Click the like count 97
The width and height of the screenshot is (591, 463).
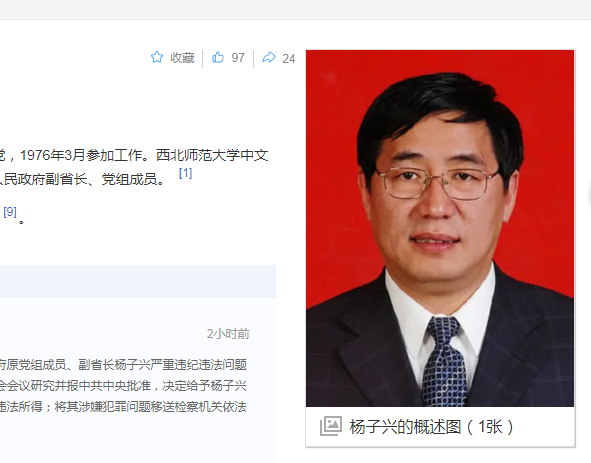(238, 58)
